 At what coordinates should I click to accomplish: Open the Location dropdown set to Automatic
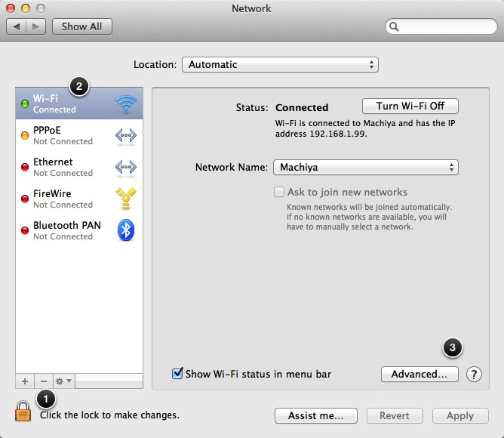point(280,65)
